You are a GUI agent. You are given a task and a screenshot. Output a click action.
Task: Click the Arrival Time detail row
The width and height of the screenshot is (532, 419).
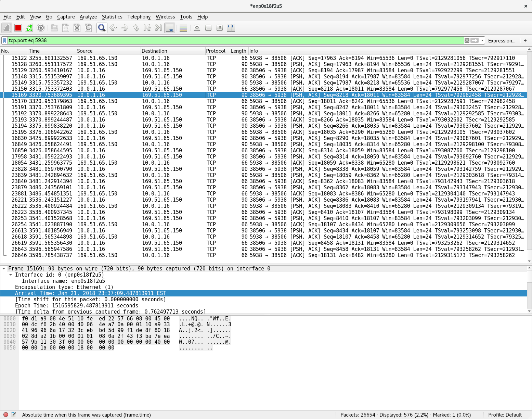click(263, 293)
